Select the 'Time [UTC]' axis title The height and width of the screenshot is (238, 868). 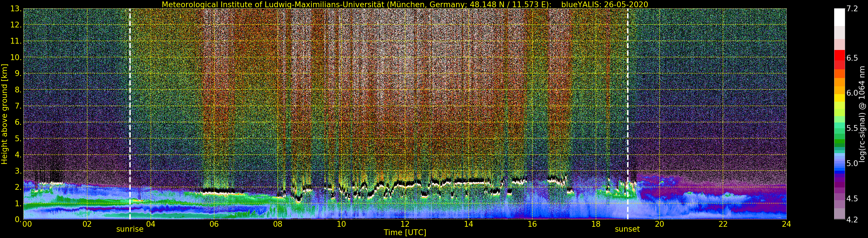[x=405, y=233]
